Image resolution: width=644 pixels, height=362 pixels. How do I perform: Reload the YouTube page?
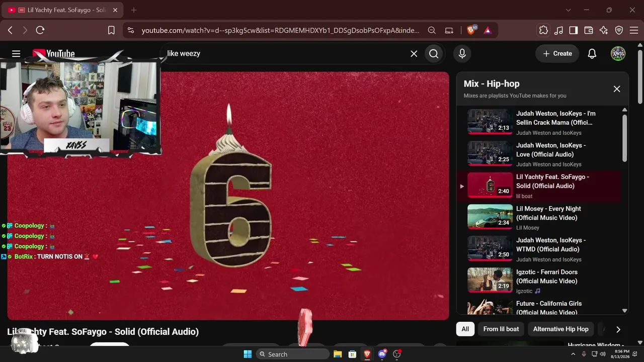(40, 30)
